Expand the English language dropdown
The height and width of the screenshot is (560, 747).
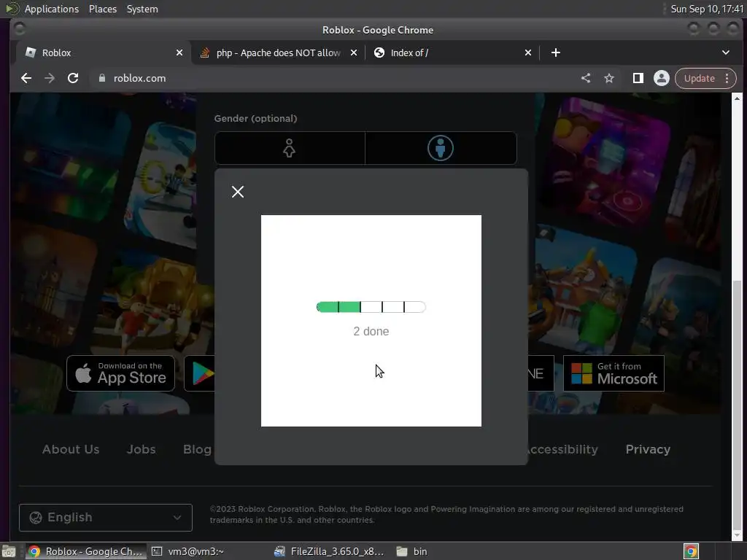(106, 518)
